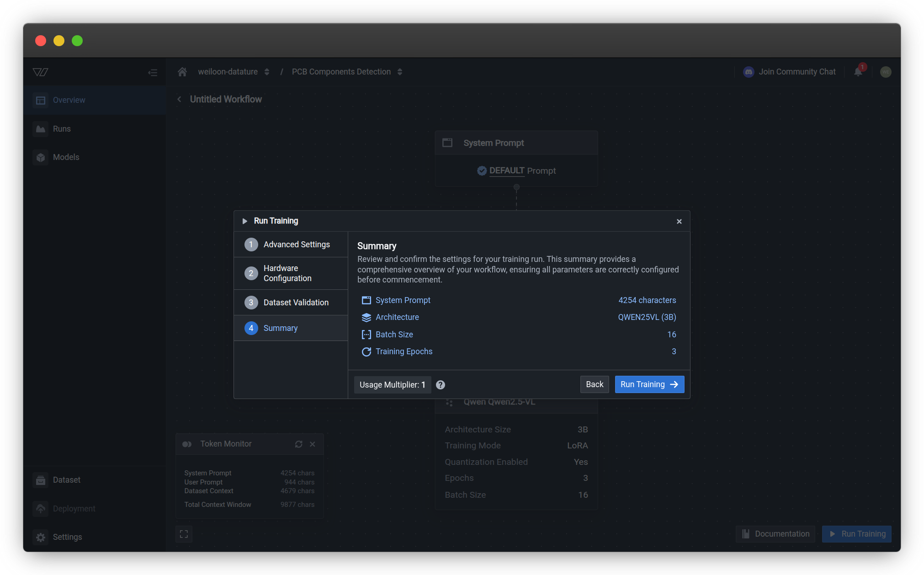This screenshot has width=924, height=575.
Task: Refresh the Token Monitor panel
Action: tap(298, 444)
